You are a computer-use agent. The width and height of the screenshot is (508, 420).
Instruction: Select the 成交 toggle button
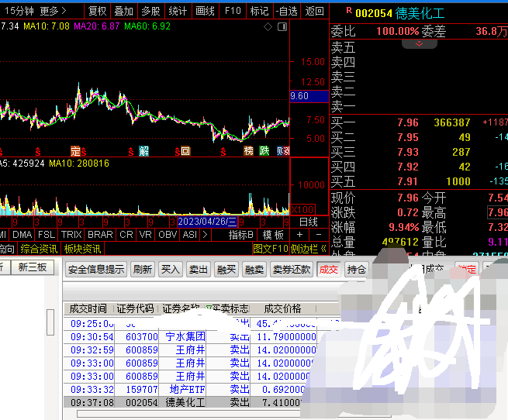tap(329, 270)
